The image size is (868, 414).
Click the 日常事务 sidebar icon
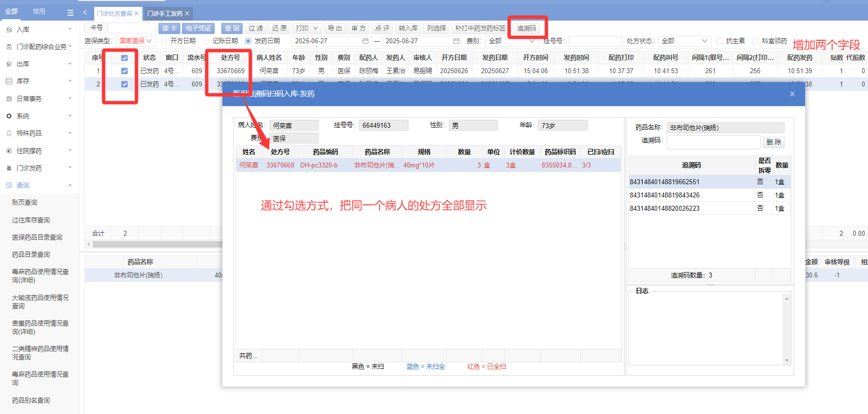pos(9,99)
